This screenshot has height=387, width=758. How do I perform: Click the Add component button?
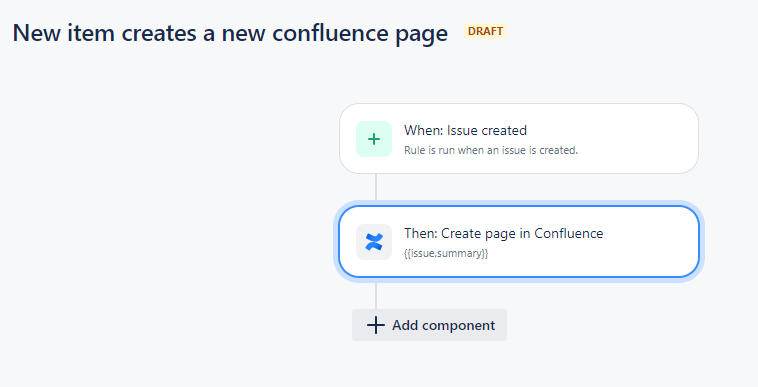[429, 325]
